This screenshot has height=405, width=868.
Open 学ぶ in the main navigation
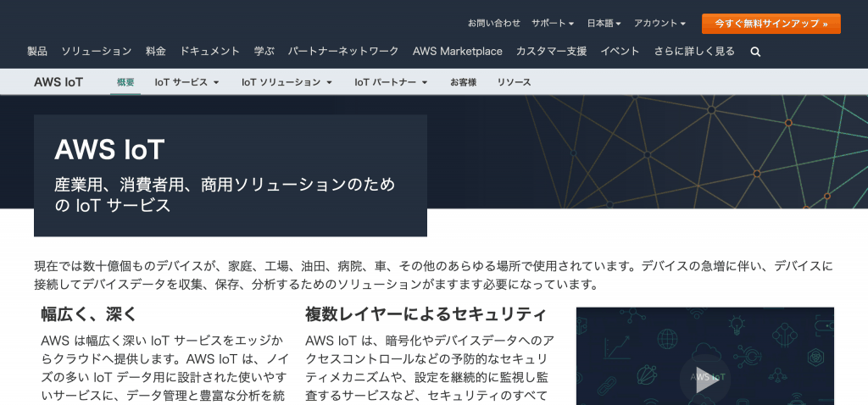[x=264, y=52]
